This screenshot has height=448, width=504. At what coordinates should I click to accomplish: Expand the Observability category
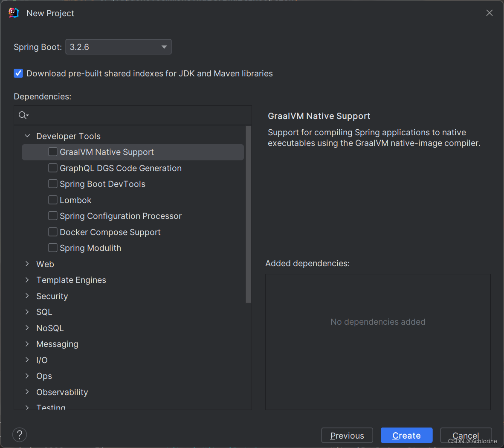pyautogui.click(x=27, y=392)
